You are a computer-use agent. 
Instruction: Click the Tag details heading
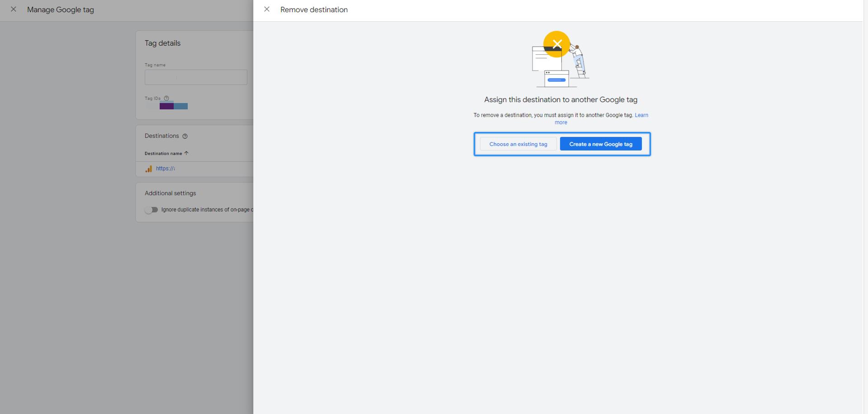(x=162, y=43)
